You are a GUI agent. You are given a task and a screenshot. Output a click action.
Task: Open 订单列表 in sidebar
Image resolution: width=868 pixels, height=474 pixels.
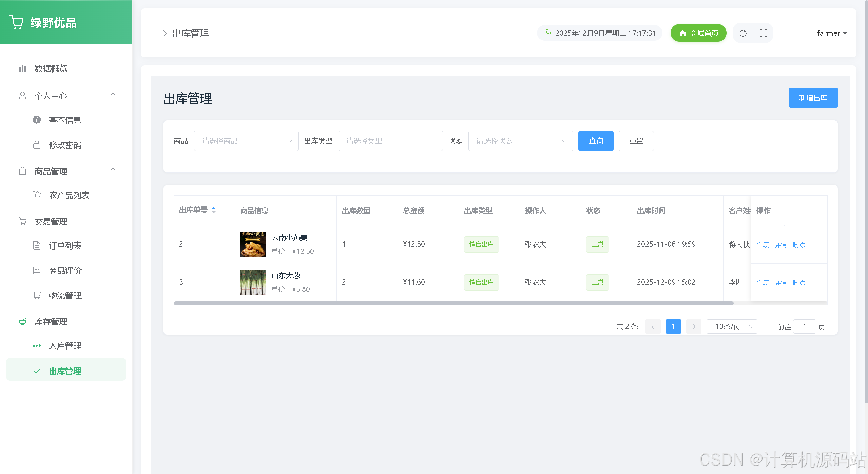pyautogui.click(x=65, y=245)
